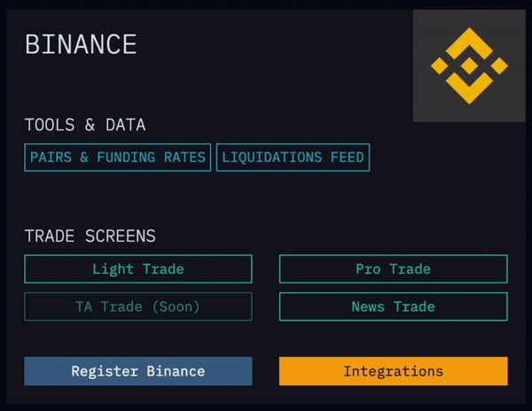
Task: Open Pairs & Funding Rates
Action: (x=118, y=158)
